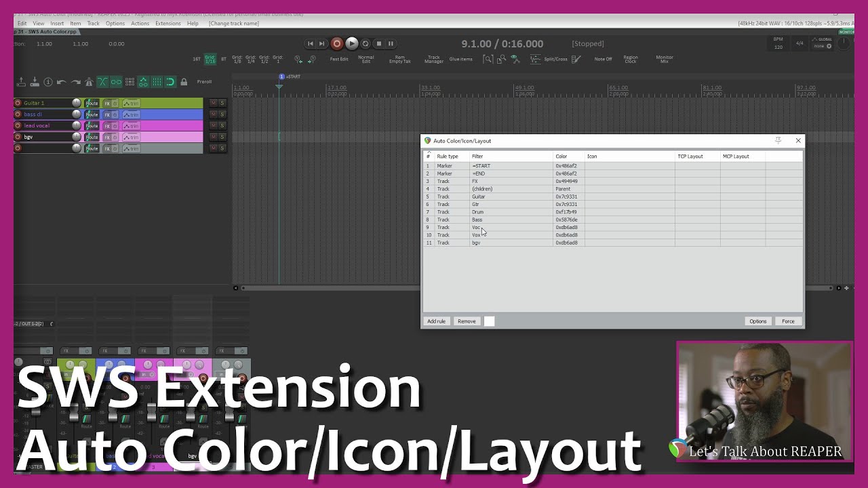Click Remove in Auto Color window
Viewport: 868px width, 488px height.
(467, 321)
